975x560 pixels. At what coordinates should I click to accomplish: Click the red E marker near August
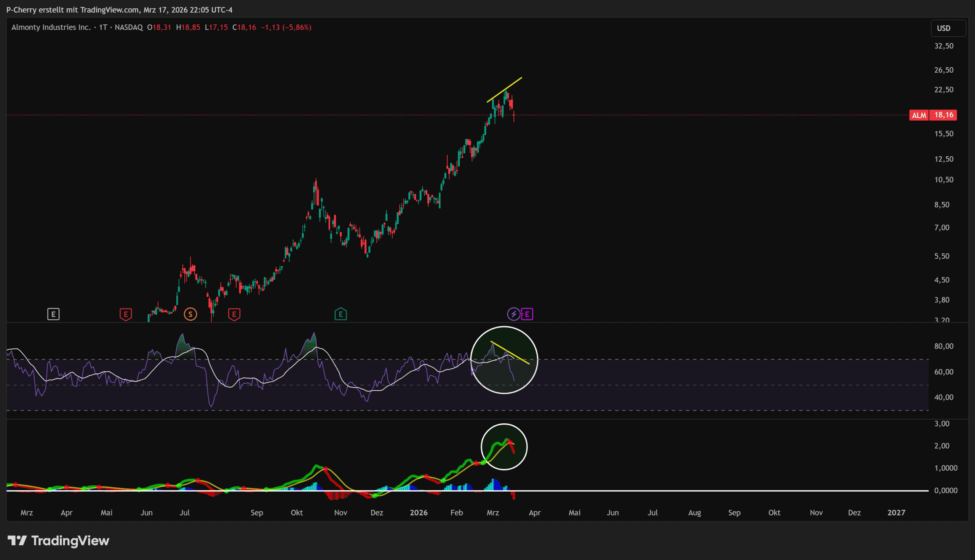[234, 314]
